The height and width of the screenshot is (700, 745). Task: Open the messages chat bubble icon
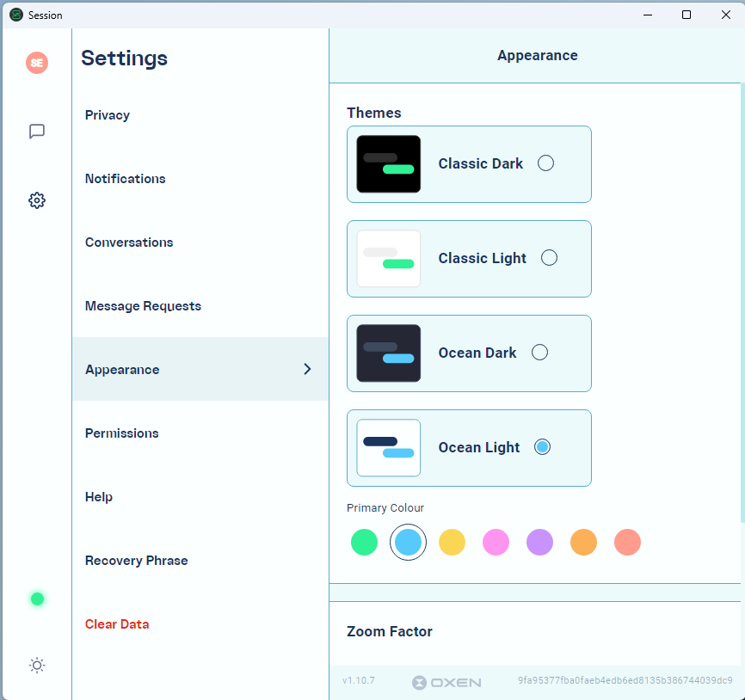coord(37,131)
